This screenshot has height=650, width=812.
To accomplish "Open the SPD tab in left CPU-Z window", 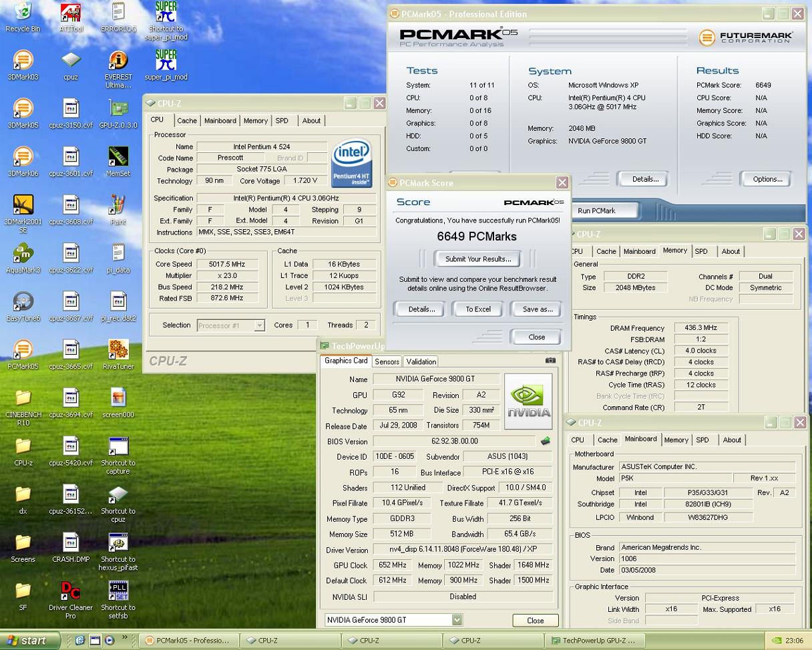I will 282,121.
